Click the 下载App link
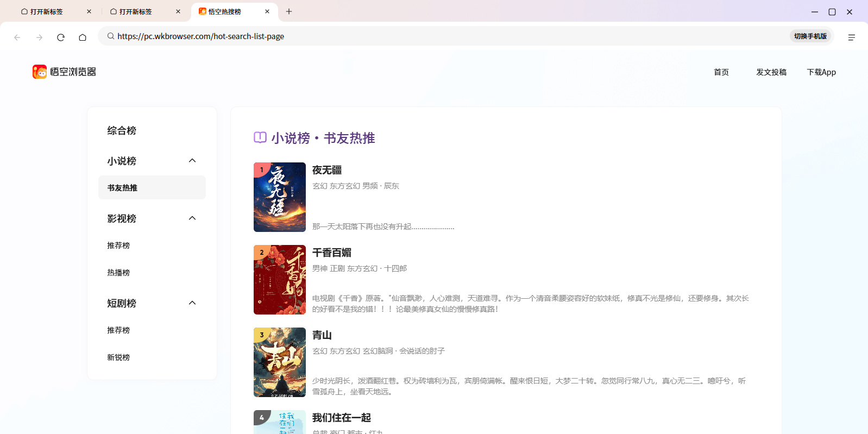The width and height of the screenshot is (868, 434). 821,72
